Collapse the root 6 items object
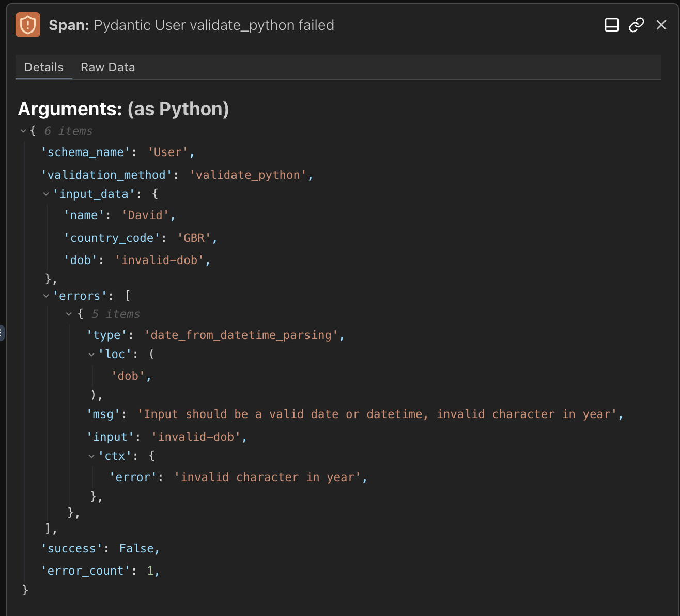 pyautogui.click(x=23, y=131)
